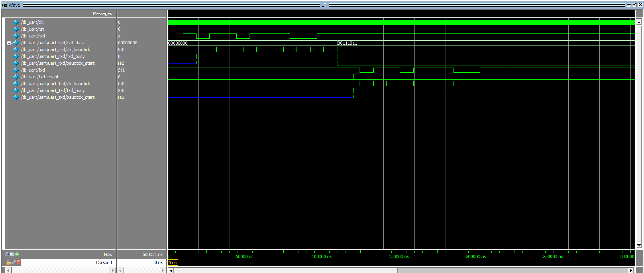Open Cursor 1 properties with the wrench icon
The image size is (644, 273).
pos(13,262)
